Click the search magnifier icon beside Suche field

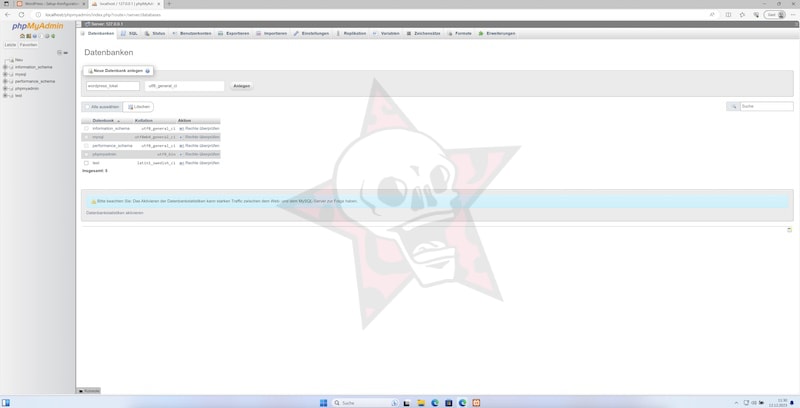[x=733, y=106]
